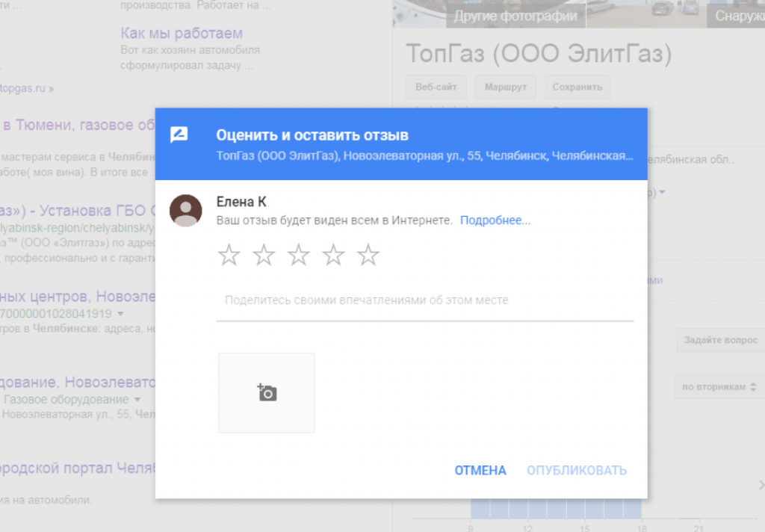The height and width of the screenshot is (532, 765).
Task: Rate with five stars
Action: 368,255
